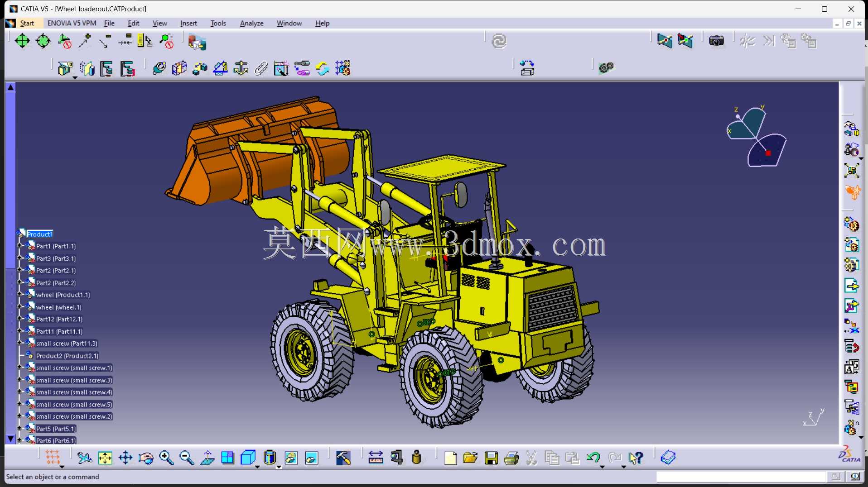Click the Snap tool with green diagonal arrows

pos(43,41)
